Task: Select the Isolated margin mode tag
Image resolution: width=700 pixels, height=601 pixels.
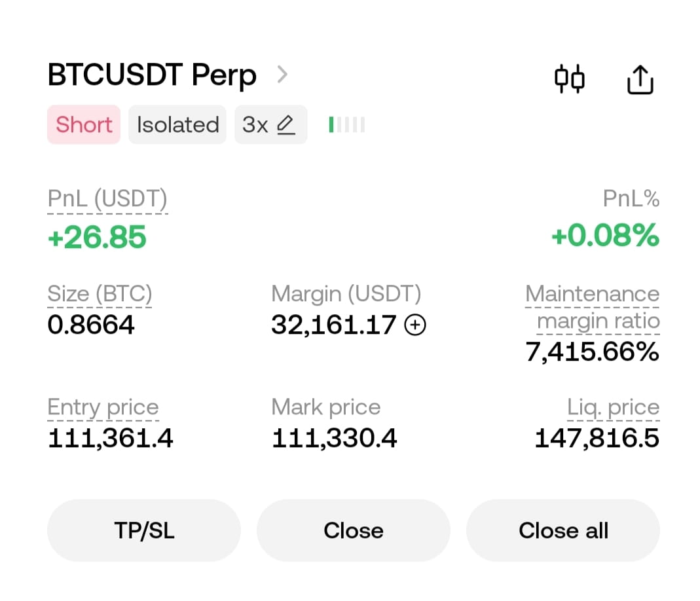Action: [x=177, y=124]
